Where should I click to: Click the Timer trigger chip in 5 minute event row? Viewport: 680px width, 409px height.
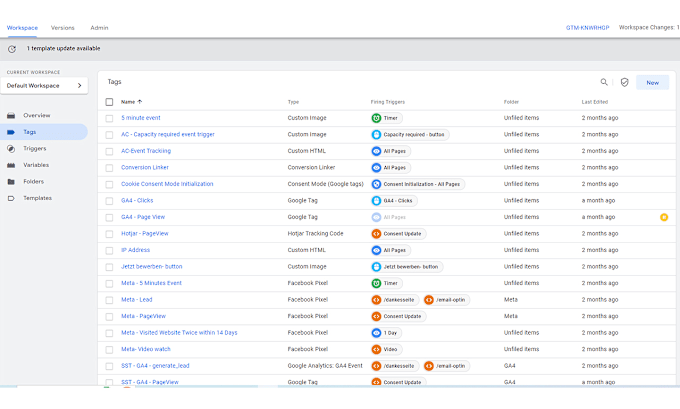coord(386,118)
